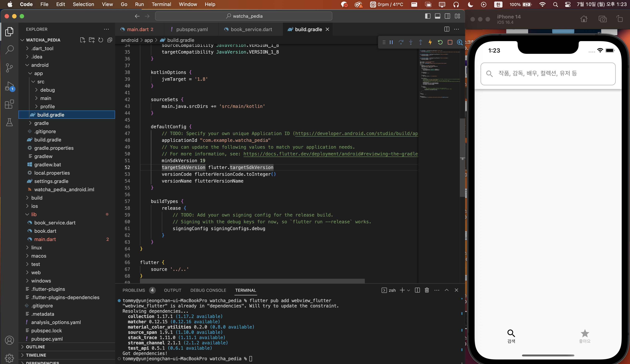Open the new terminal profile dropdown arrow

[409, 290]
